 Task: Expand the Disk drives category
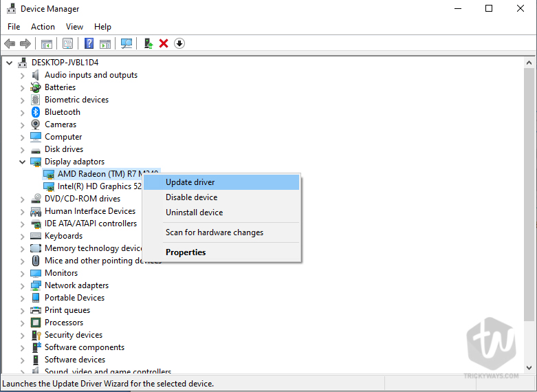click(x=22, y=150)
